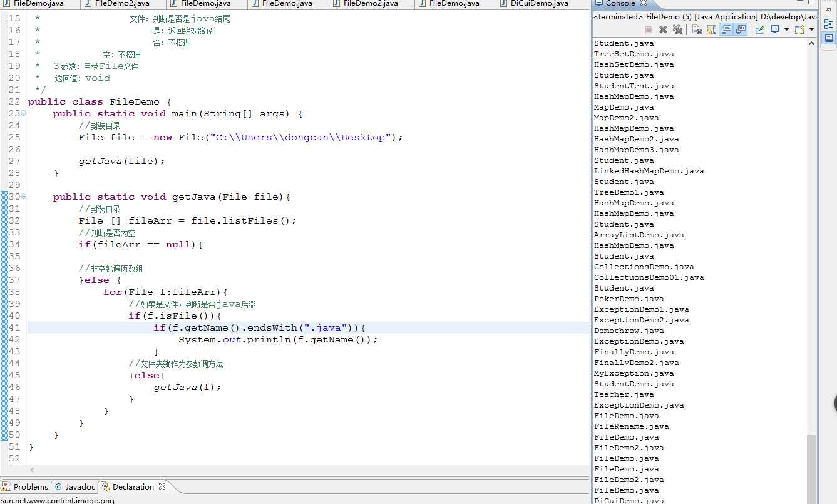Image resolution: width=837 pixels, height=504 pixels.
Task: Remove the launch with the single X icon
Action: click(x=663, y=29)
